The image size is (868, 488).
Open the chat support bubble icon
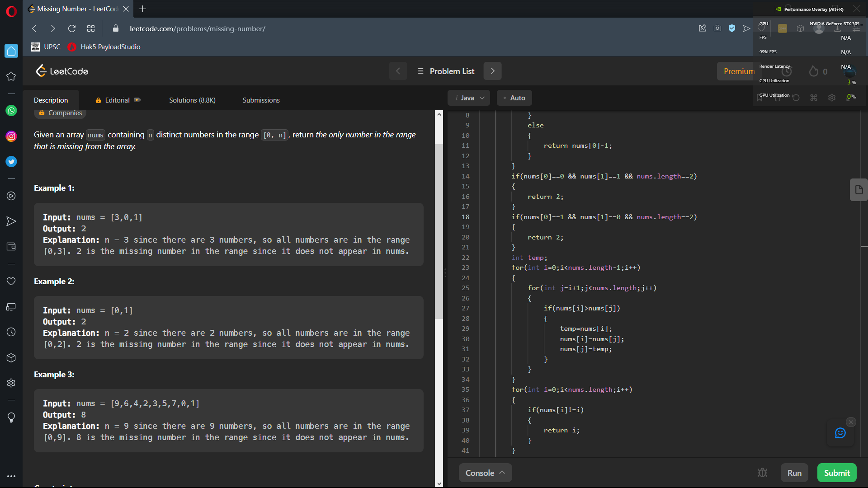840,433
